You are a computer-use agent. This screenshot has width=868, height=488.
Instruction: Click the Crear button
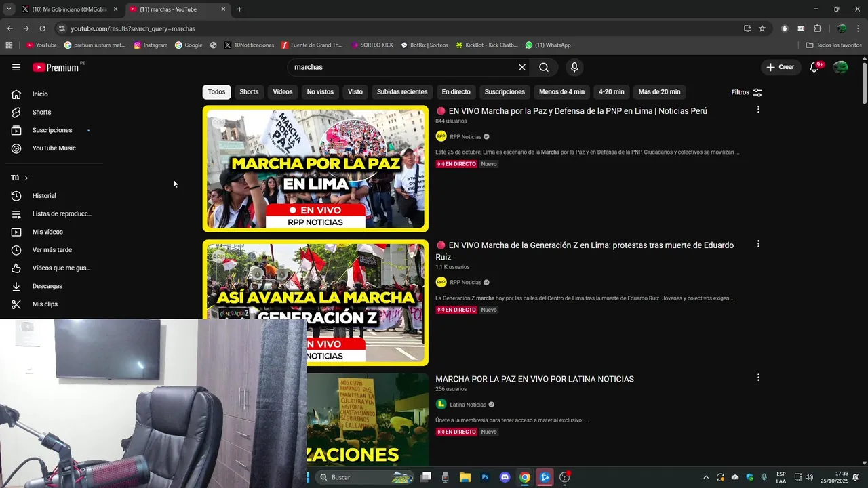coord(781,67)
